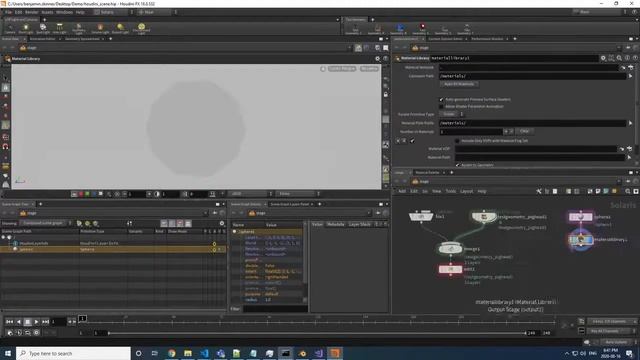The image size is (640, 360).
Task: Click play forward on the playbar
Action: tap(36, 322)
